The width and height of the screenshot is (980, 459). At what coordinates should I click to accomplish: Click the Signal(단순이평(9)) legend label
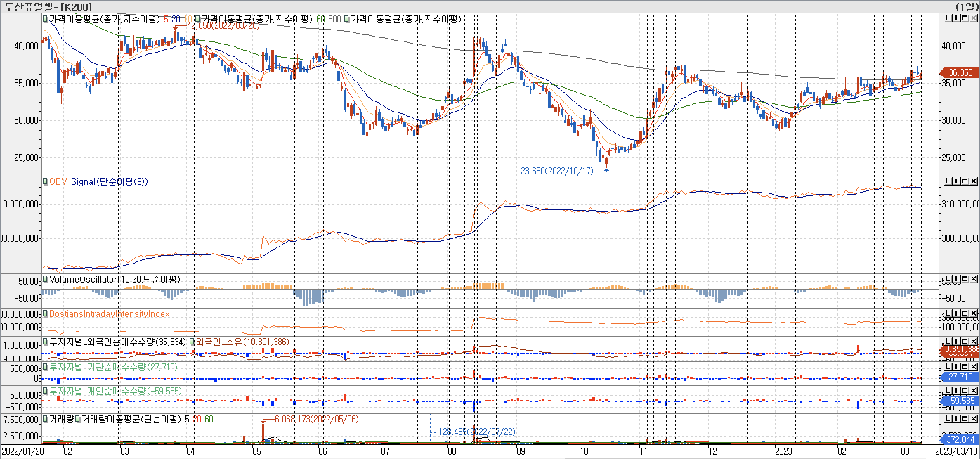[109, 182]
